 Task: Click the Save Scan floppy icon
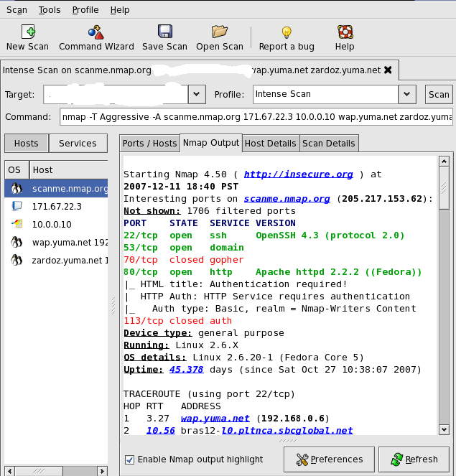pos(165,32)
